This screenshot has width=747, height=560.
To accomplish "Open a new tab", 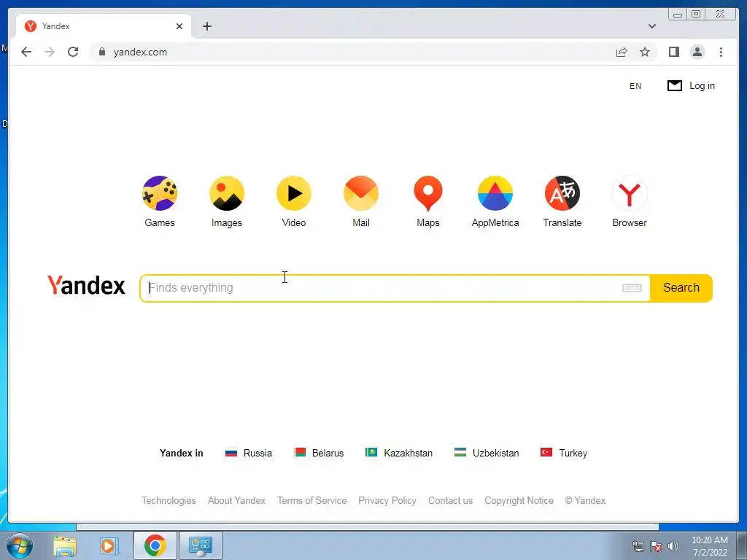I will point(206,26).
